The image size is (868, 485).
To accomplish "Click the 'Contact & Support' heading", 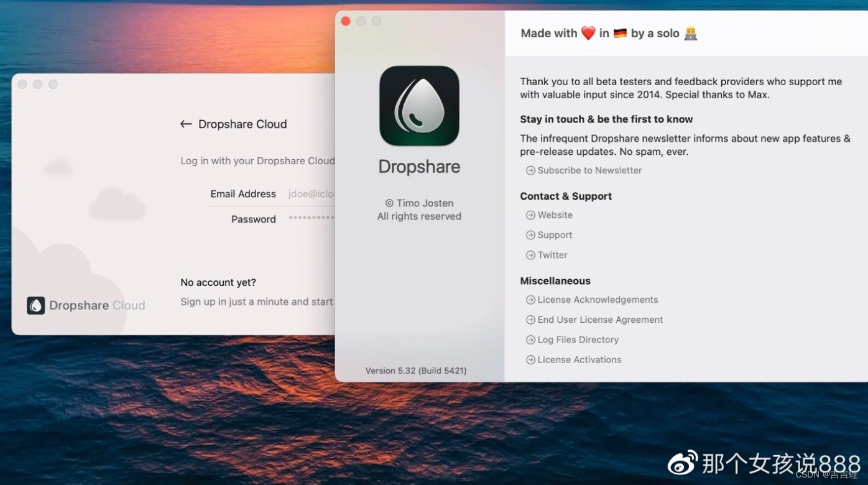I will click(x=566, y=196).
